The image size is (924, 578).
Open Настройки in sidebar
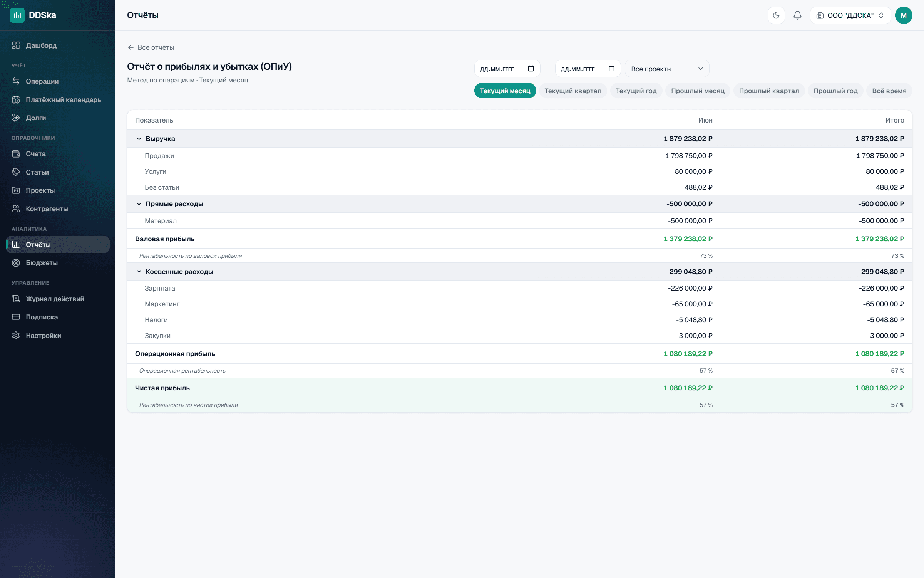[58, 336]
